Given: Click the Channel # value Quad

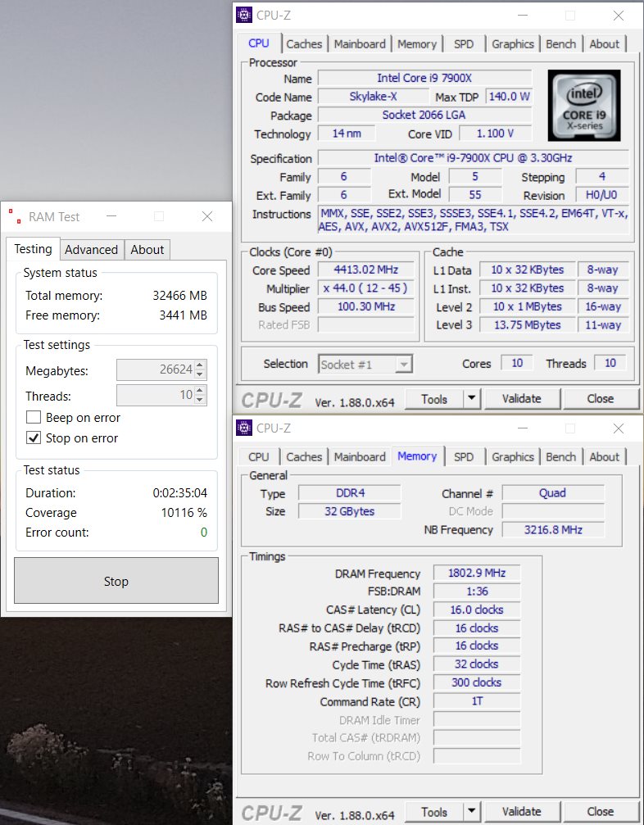Looking at the screenshot, I should 553,493.
